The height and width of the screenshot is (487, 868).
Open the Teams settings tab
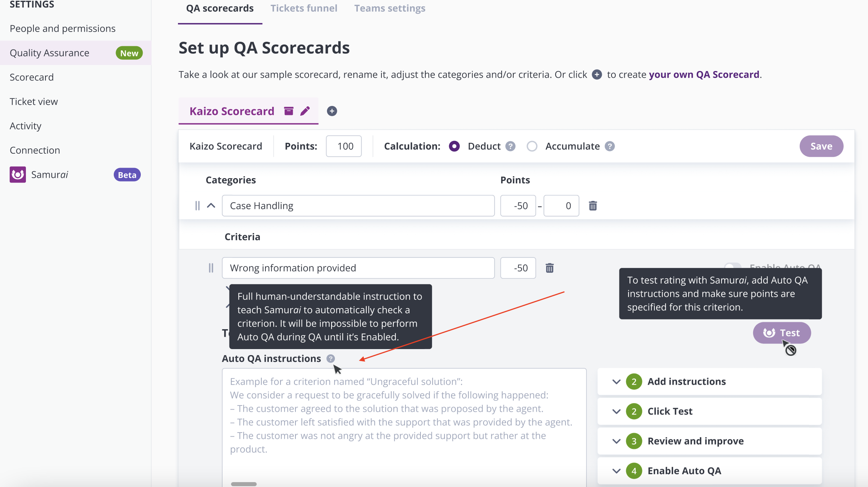pos(390,8)
